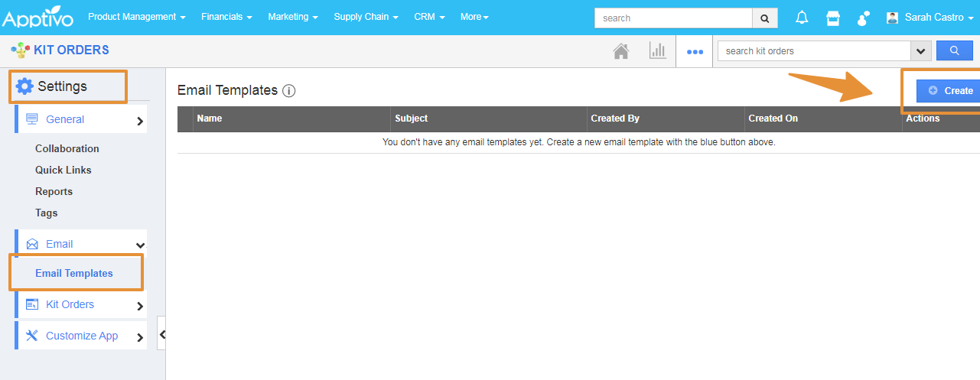Focus the search kit orders field

[x=814, y=51]
